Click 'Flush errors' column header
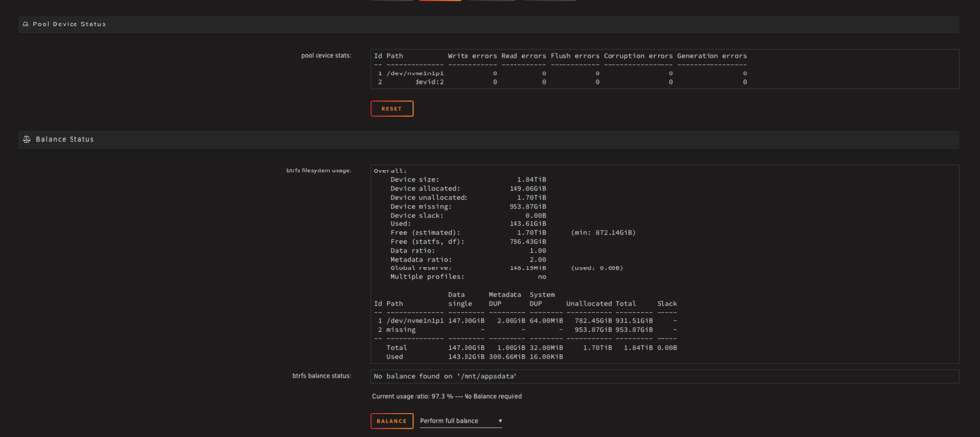Viewport: 980px width, 437px height. pyautogui.click(x=575, y=56)
